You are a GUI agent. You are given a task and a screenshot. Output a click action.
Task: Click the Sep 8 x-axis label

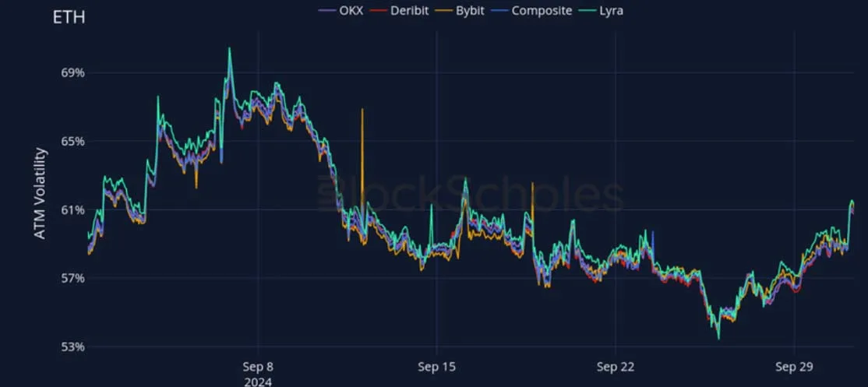(x=257, y=367)
